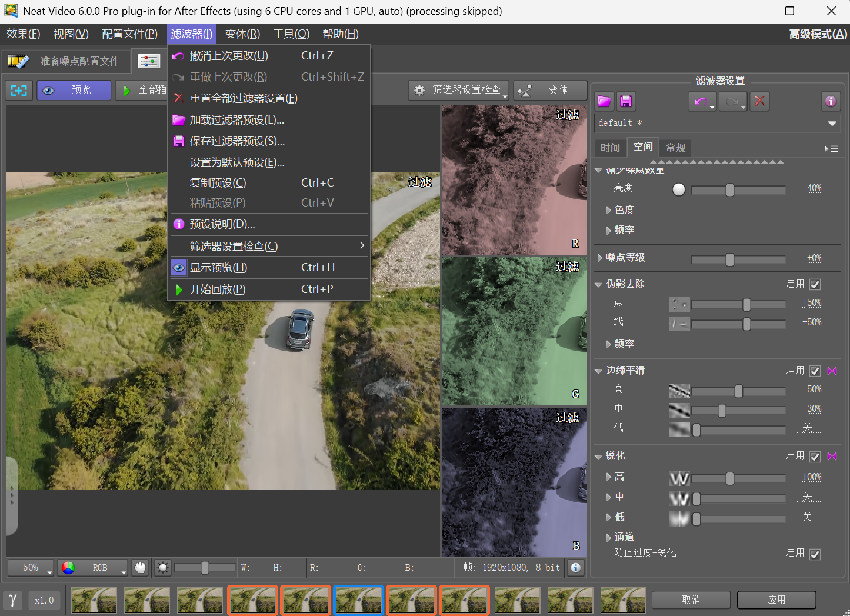
Task: Click the artifact removal dots icon
Action: (x=679, y=304)
